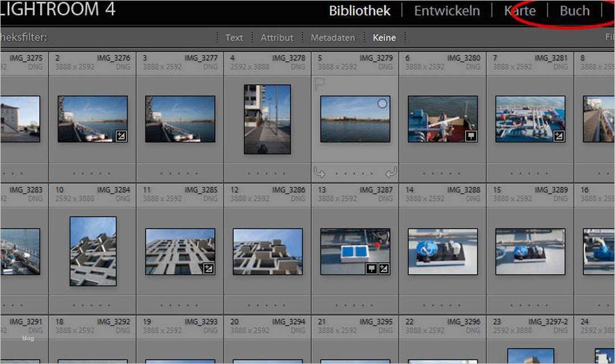Click the keyword badge on IMG_3280

point(471,136)
